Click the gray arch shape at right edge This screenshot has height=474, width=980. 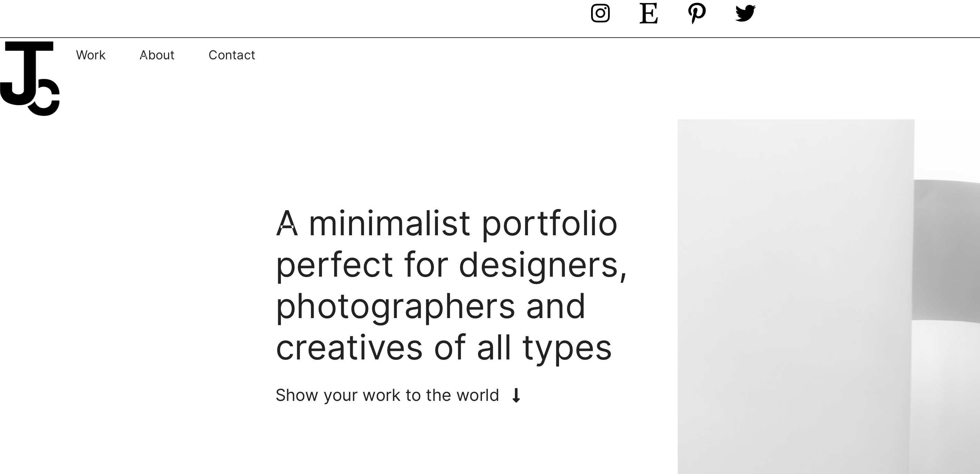947,251
